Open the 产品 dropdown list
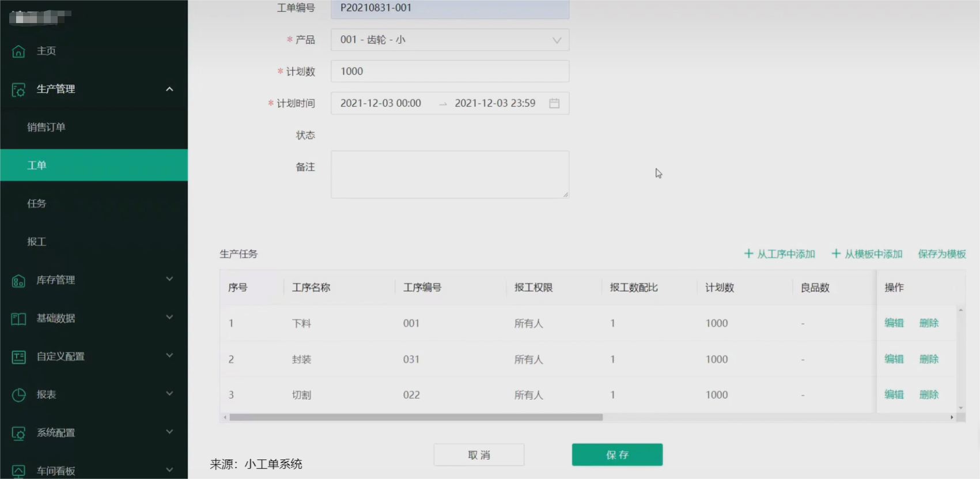 (449, 40)
